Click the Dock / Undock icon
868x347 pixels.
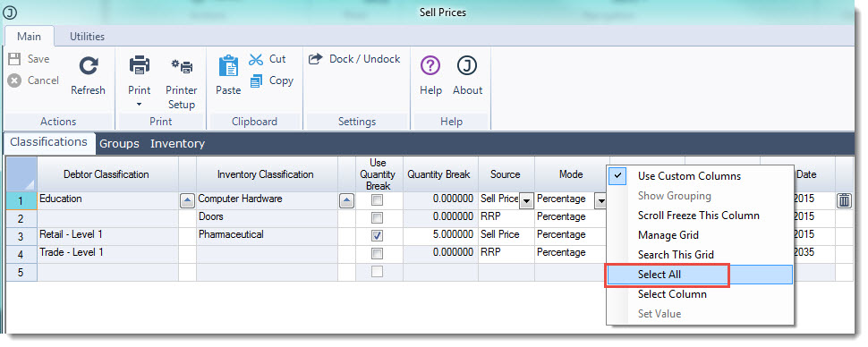[316, 59]
